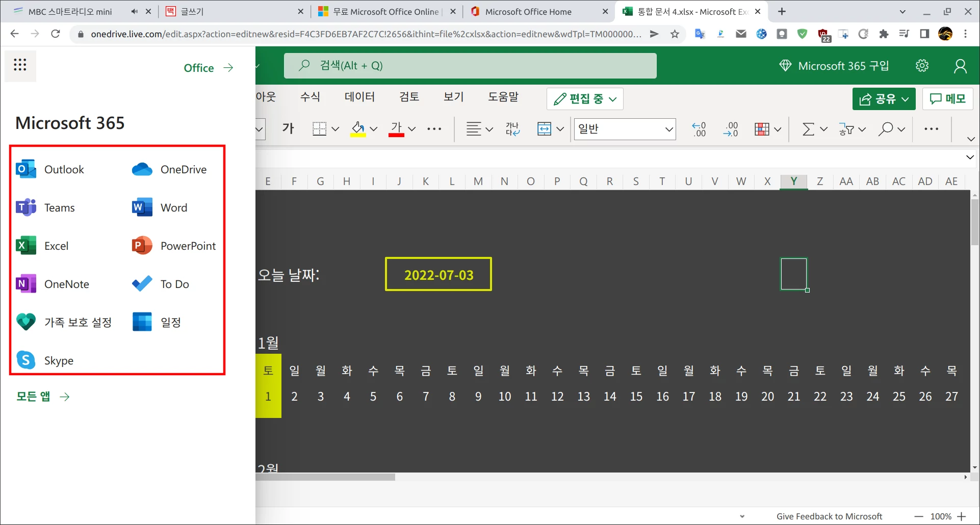The height and width of the screenshot is (525, 980).
Task: Open the 검토 ribbon tab
Action: [409, 97]
